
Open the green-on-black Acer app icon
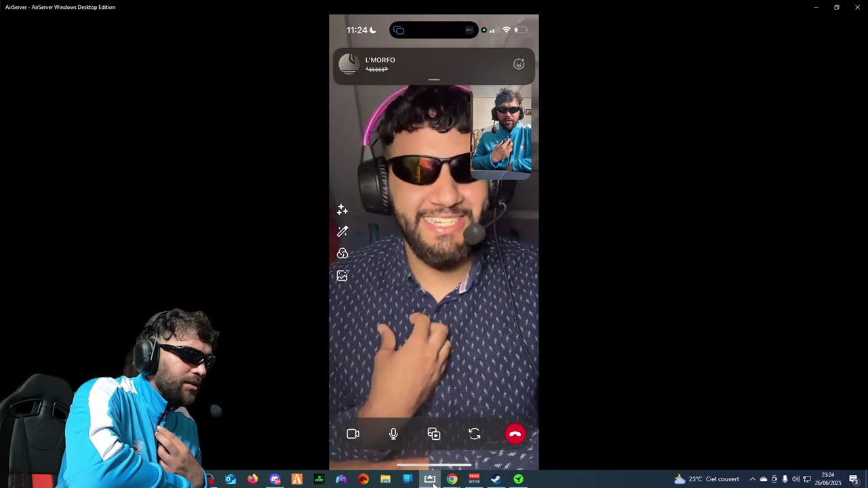[x=319, y=479]
